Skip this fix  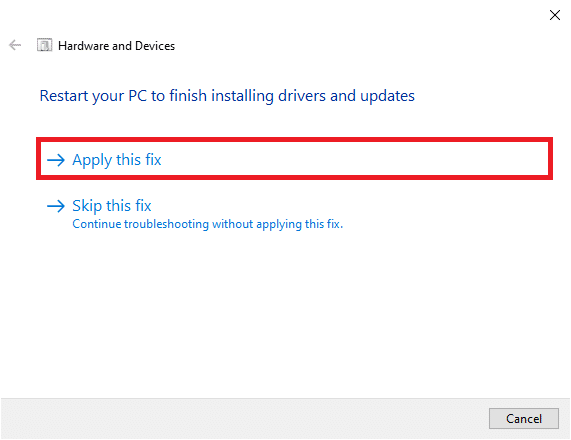[111, 206]
